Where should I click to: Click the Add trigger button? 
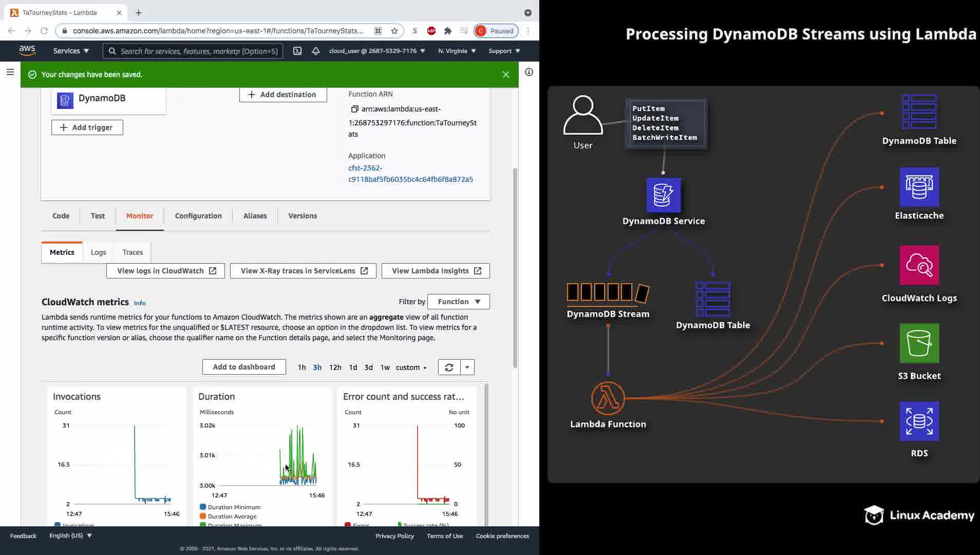click(x=87, y=127)
